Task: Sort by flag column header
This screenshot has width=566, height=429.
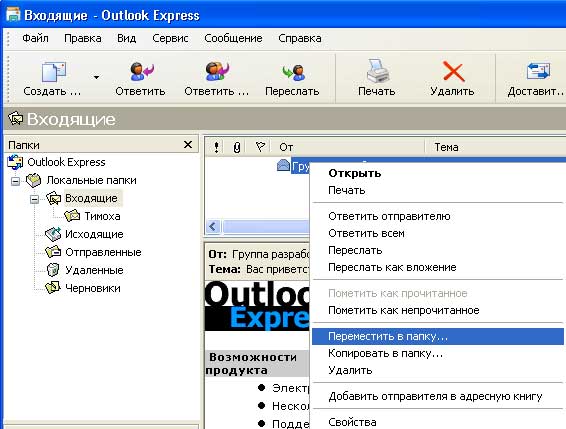Action: (260, 147)
